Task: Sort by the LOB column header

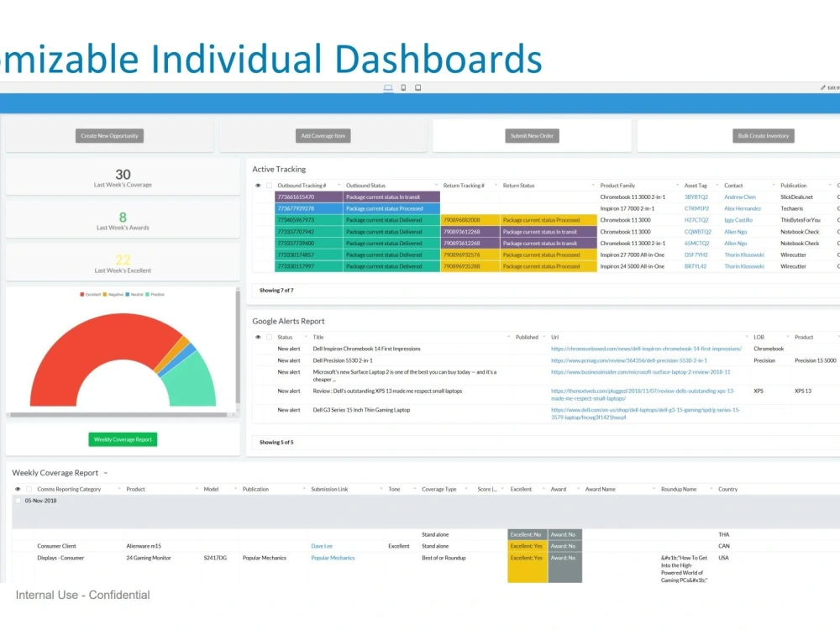Action: pos(759,337)
